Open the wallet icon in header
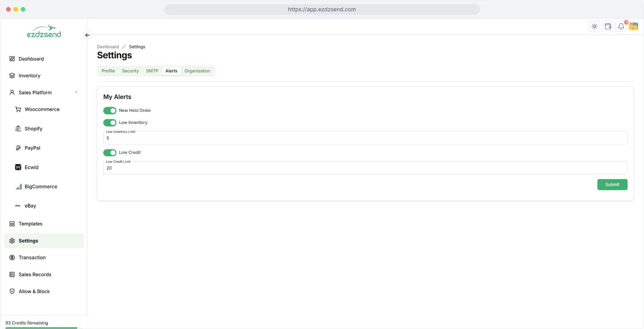This screenshot has width=644, height=329. pyautogui.click(x=608, y=27)
